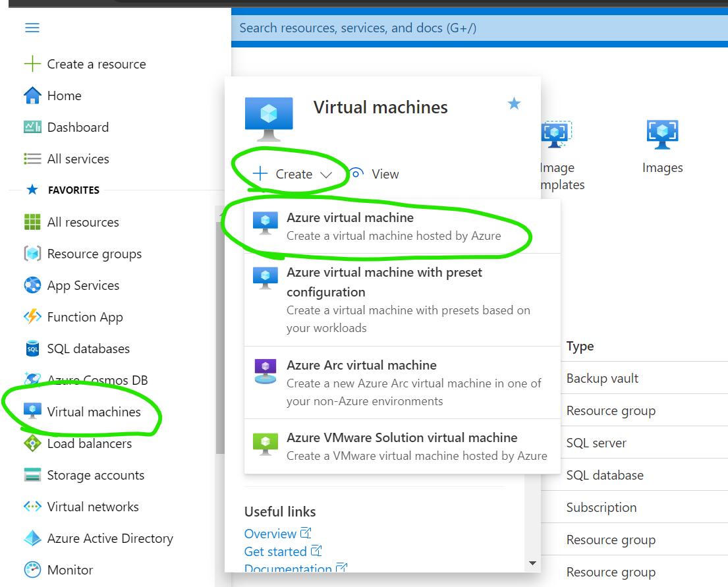The image size is (728, 587).
Task: Select Storage accounts in the sidebar
Action: [95, 475]
